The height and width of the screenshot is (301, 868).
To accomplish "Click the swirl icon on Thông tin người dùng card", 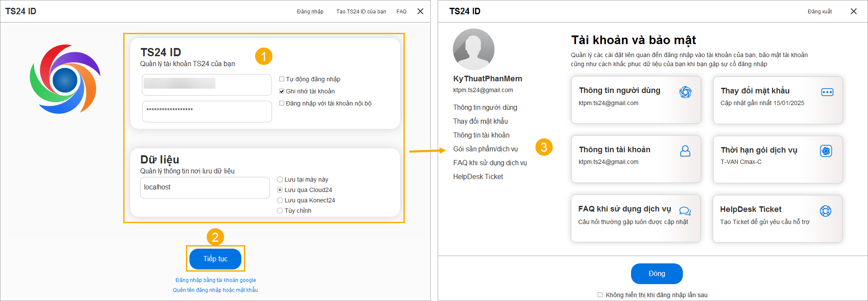I will [685, 92].
